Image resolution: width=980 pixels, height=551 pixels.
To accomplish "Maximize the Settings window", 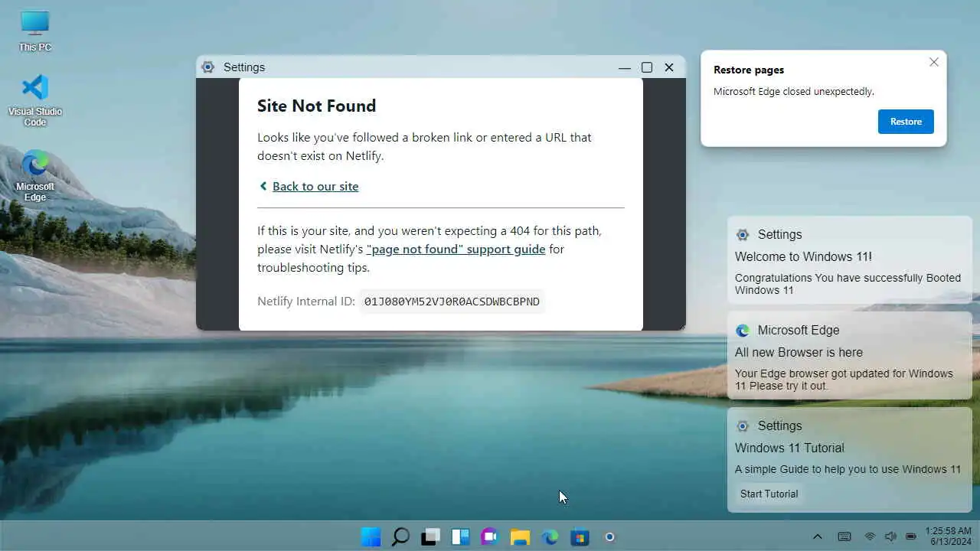I will [647, 67].
